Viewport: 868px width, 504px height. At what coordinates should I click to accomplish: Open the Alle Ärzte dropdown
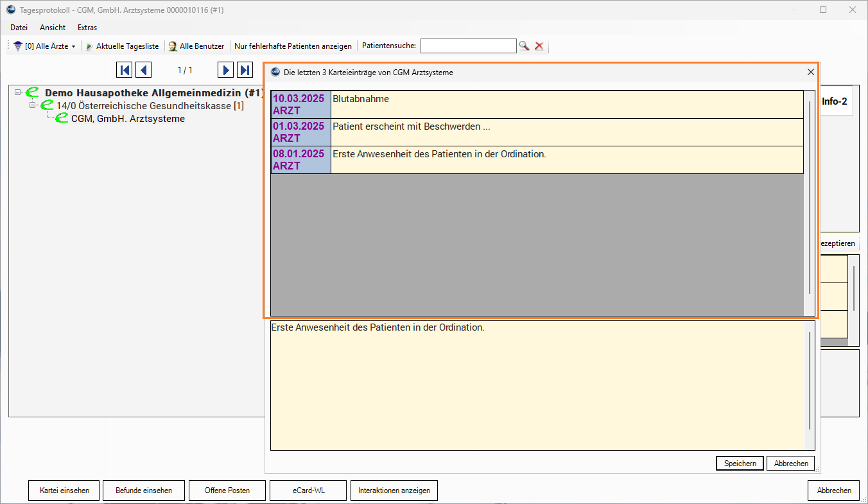tap(45, 46)
